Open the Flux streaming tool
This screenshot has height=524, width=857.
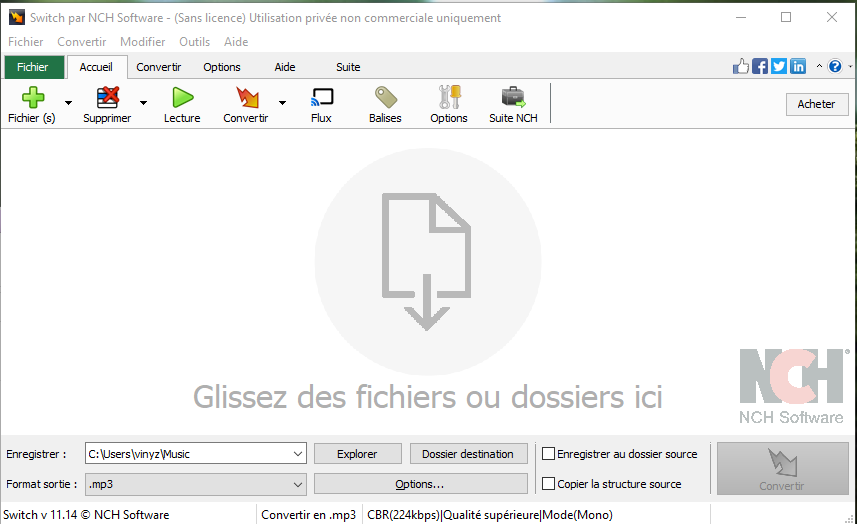(321, 98)
